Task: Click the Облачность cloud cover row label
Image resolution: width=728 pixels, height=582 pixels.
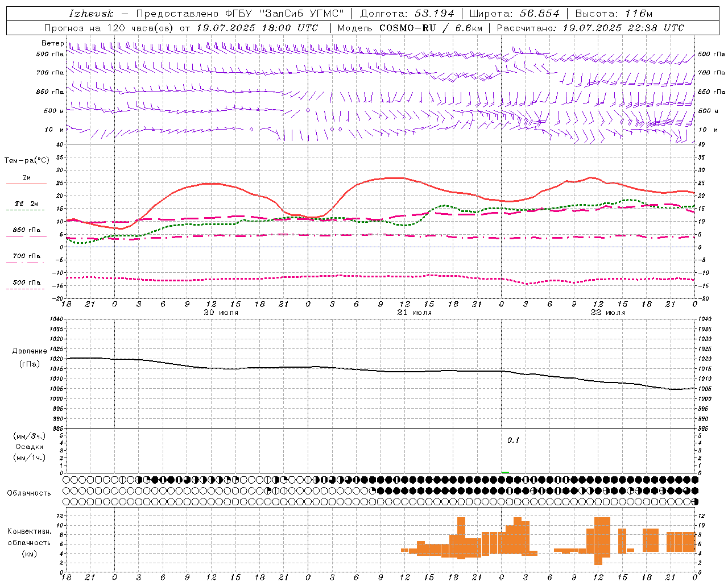Action: (29, 493)
